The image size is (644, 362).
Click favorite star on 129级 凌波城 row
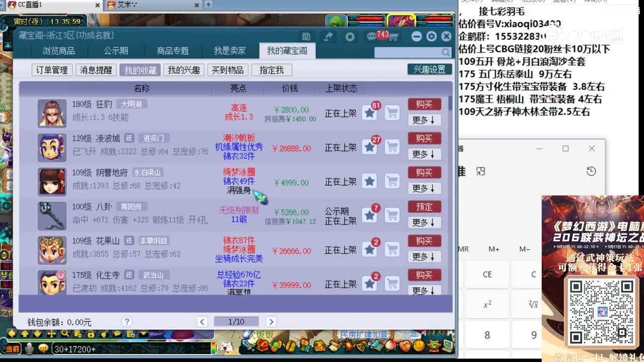(370, 147)
